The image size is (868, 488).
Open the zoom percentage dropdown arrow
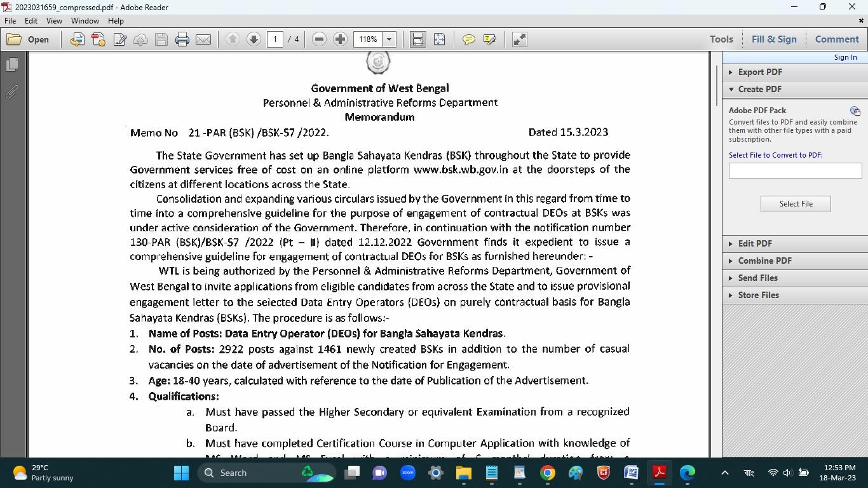tap(389, 39)
